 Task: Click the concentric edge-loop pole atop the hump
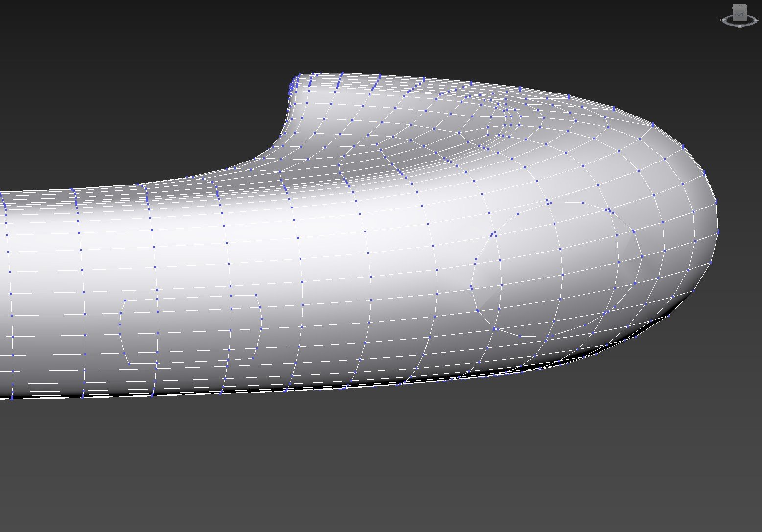coord(509,116)
